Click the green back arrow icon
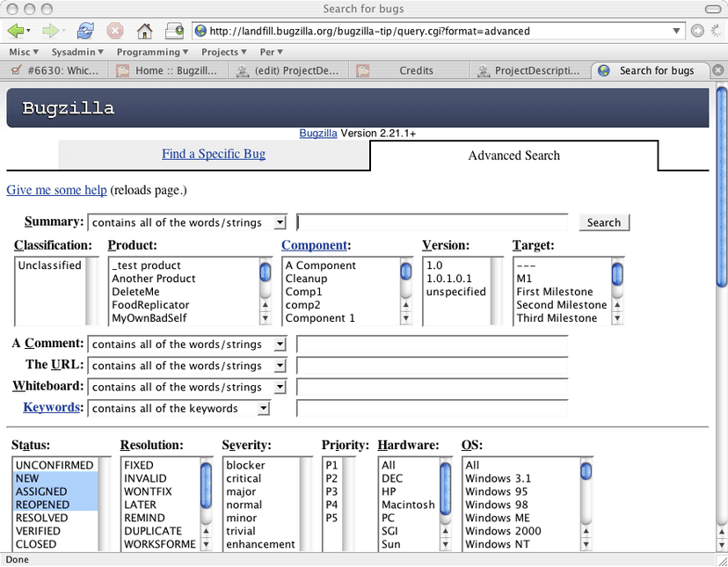This screenshot has width=728, height=567. 16,31
